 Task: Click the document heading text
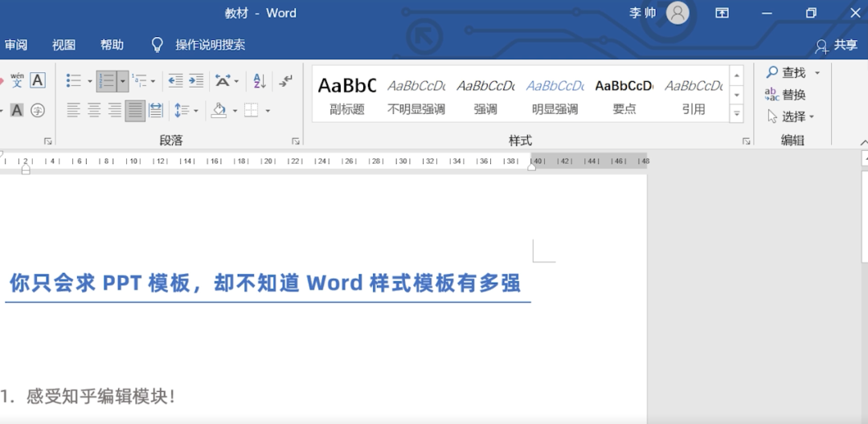[264, 283]
